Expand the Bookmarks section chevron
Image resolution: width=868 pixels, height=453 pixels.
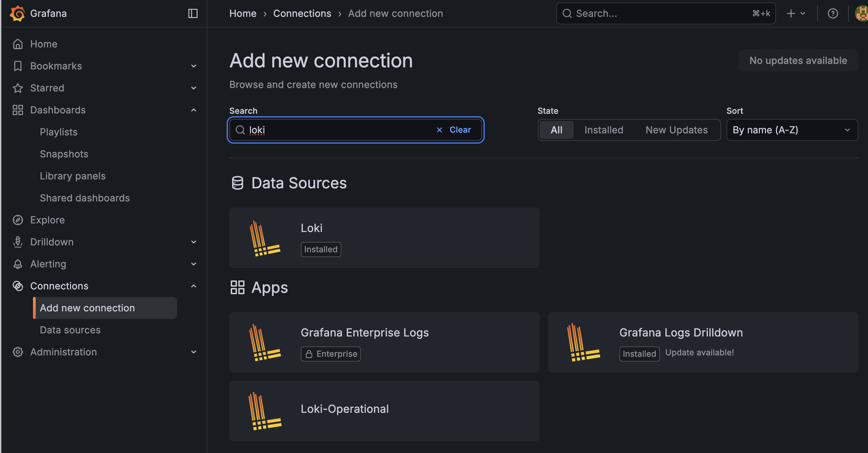[194, 66]
